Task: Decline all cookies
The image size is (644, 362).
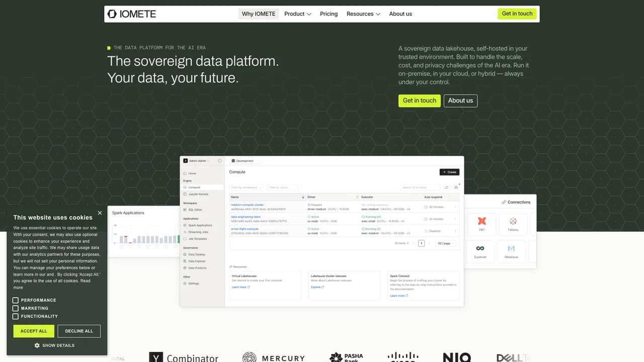Action: tap(79, 331)
